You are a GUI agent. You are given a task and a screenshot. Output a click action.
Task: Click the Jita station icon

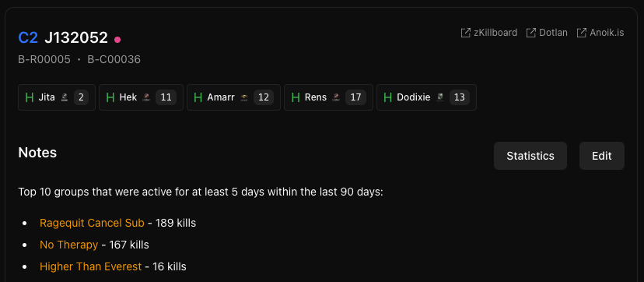click(x=64, y=97)
